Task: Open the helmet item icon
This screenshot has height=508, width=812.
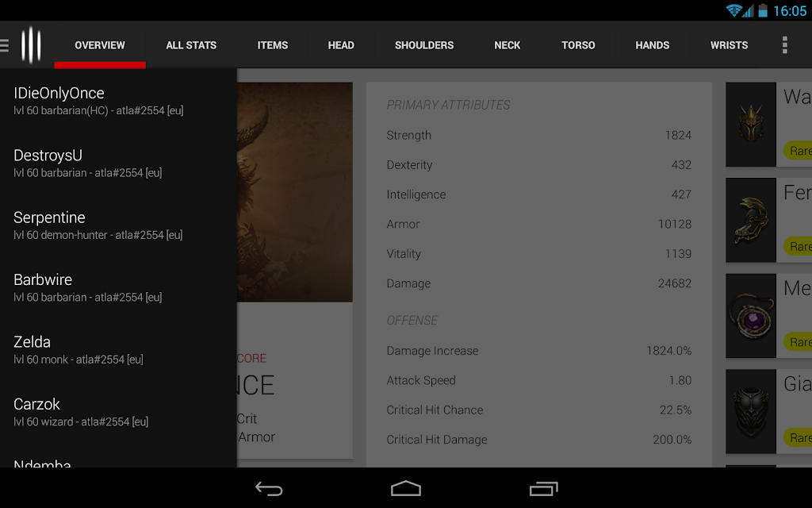Action: (x=750, y=125)
